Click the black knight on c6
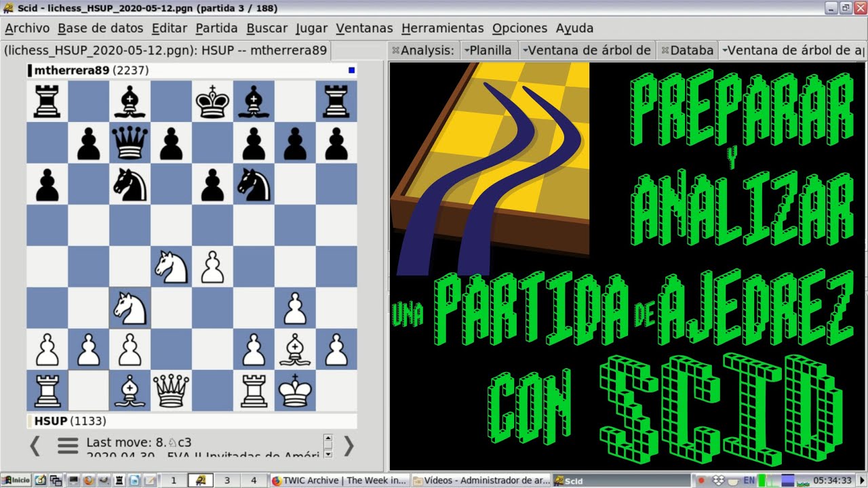868x488 pixels. point(130,184)
